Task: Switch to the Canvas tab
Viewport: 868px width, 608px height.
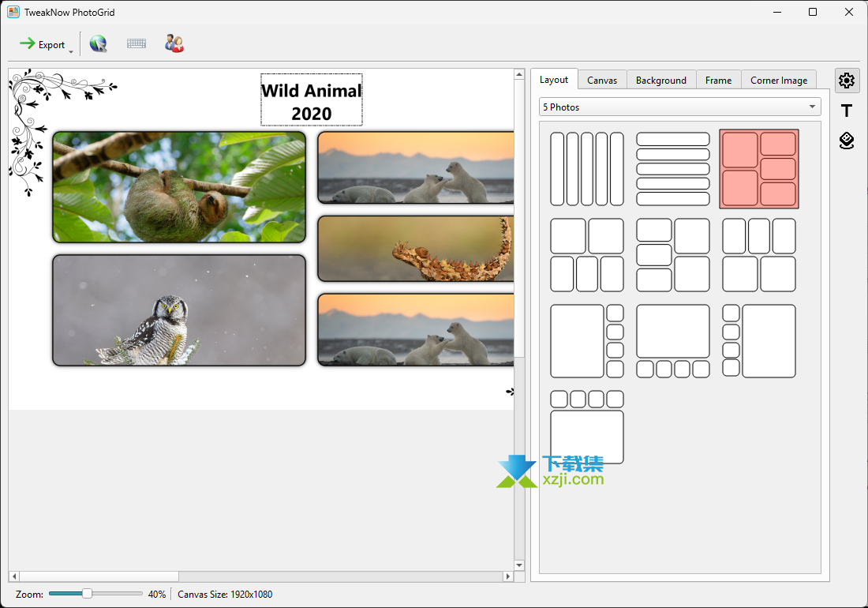Action: pyautogui.click(x=602, y=80)
